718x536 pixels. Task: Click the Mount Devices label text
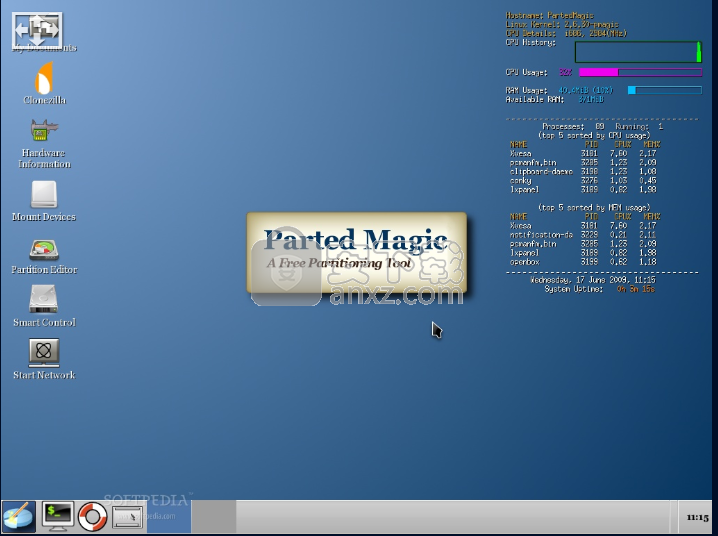tap(44, 217)
